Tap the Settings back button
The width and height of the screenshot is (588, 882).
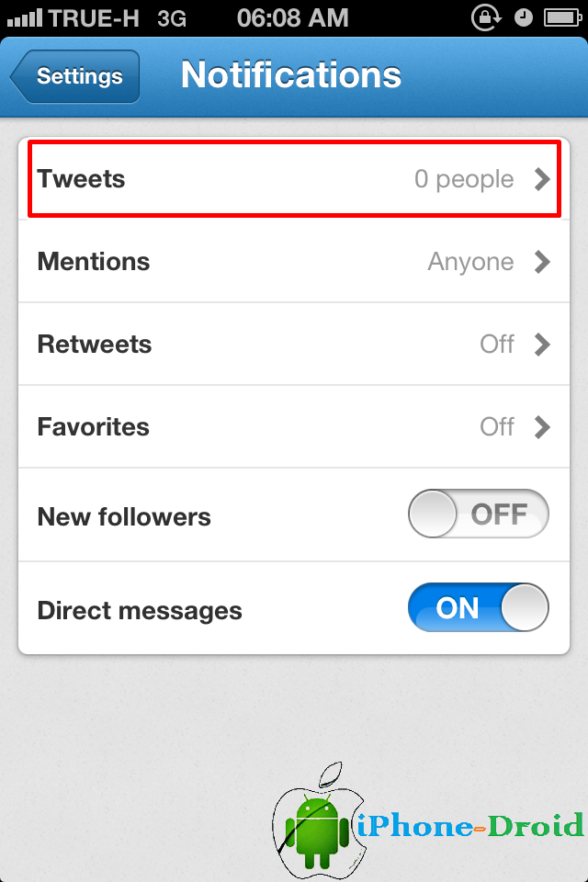click(74, 76)
